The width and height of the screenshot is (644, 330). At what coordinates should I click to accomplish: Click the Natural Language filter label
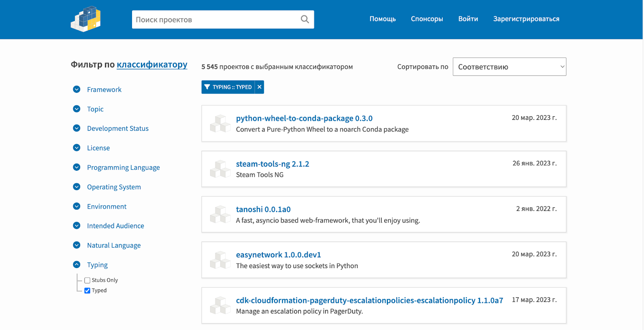pos(114,245)
